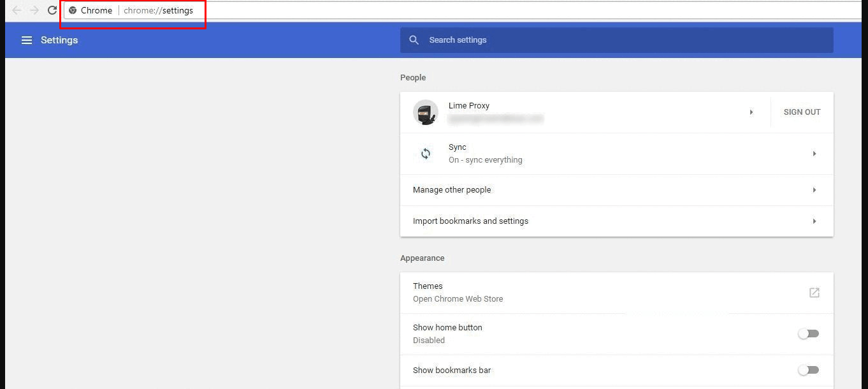Click the Chrome site info icon
This screenshot has width=868, height=389.
[73, 10]
